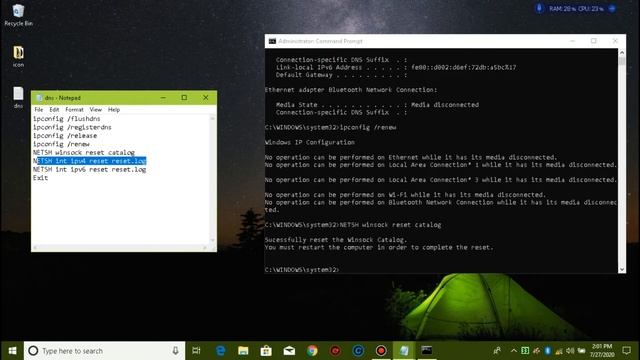This screenshot has height=360, width=640.
Task: Click the 'Exit' line in Notepad
Action: pos(40,178)
